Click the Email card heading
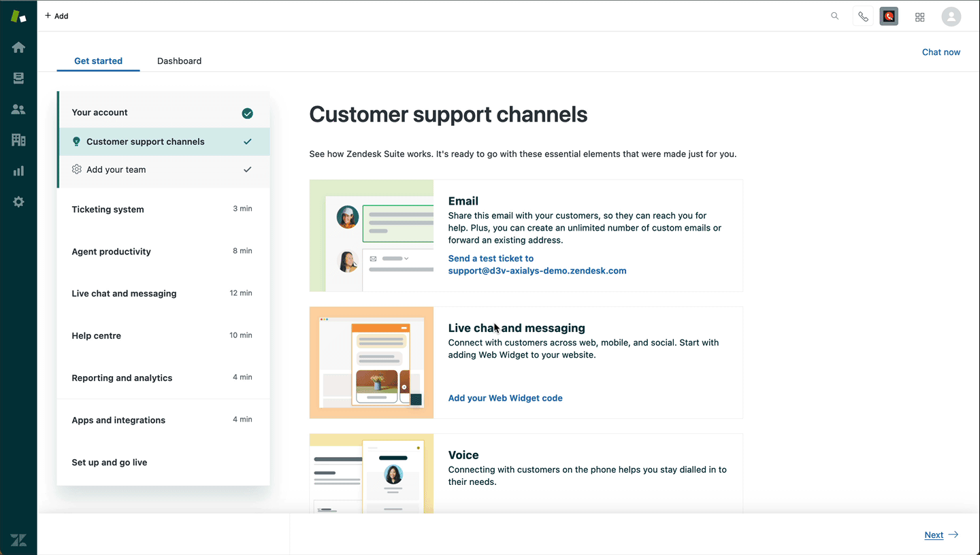The image size is (980, 555). [x=463, y=201]
